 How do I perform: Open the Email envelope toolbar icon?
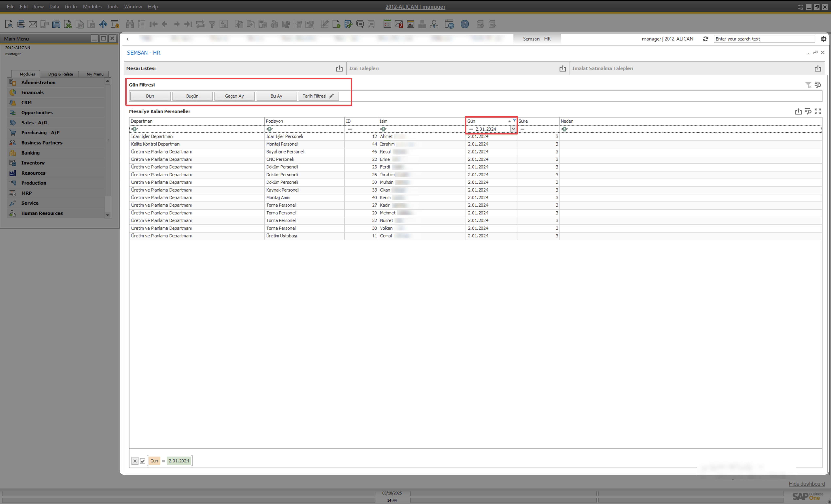tap(33, 24)
